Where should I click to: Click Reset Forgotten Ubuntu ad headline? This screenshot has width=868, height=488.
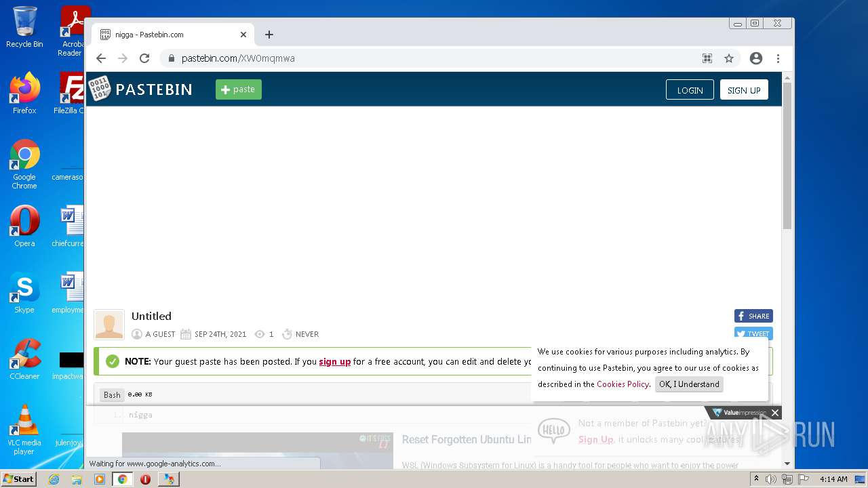[x=467, y=439]
